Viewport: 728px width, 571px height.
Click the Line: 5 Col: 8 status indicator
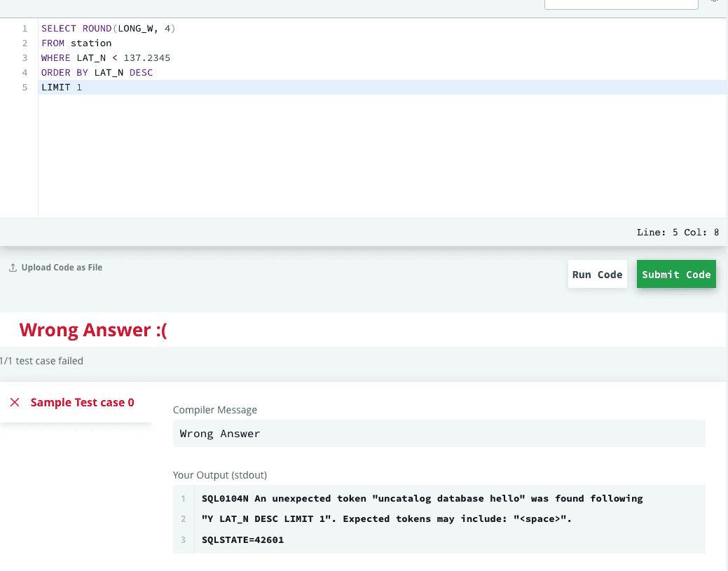coord(677,233)
